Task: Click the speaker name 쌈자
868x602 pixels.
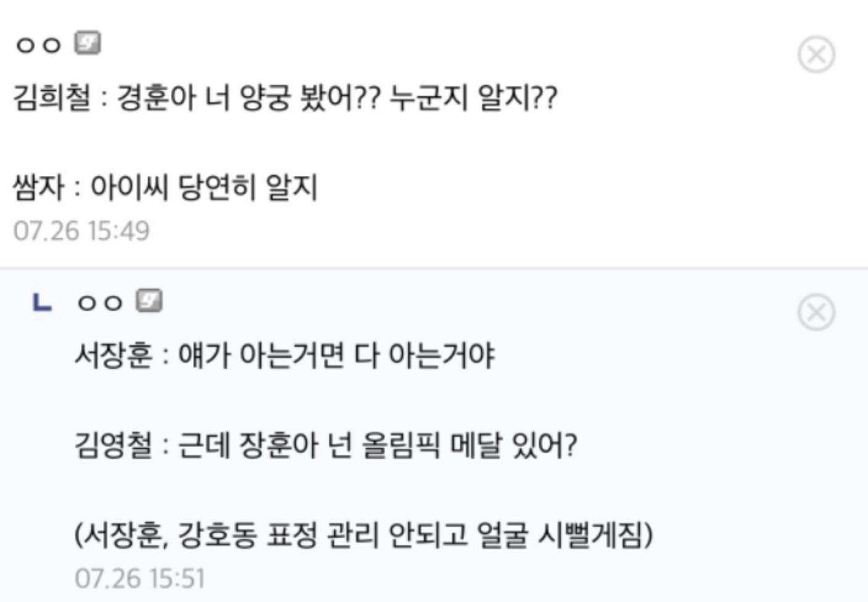Action: [x=38, y=187]
